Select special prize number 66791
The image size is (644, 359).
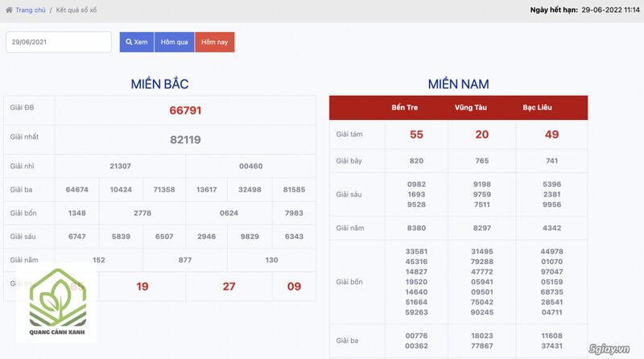pos(185,110)
